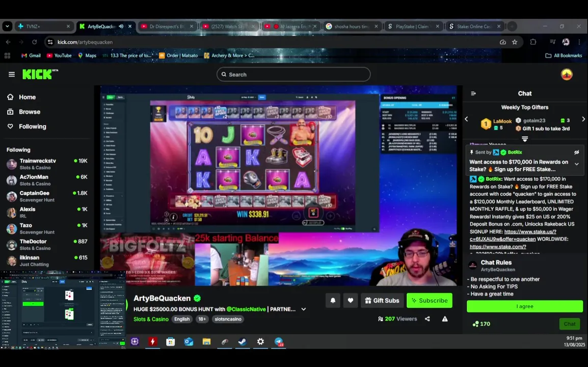Share the stream via share icon
Screen dimensions: 588x367
427,319
